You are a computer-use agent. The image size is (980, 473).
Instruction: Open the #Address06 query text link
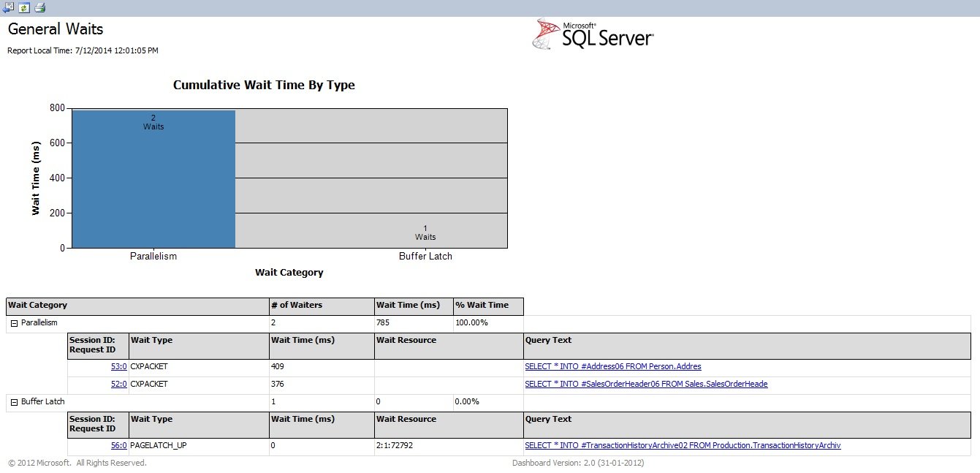(612, 366)
